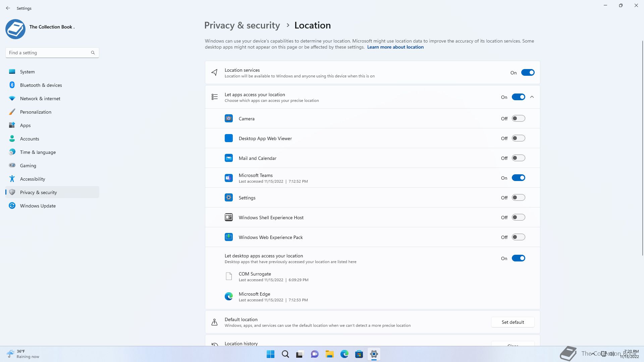Open Time & language settings

coord(52,152)
